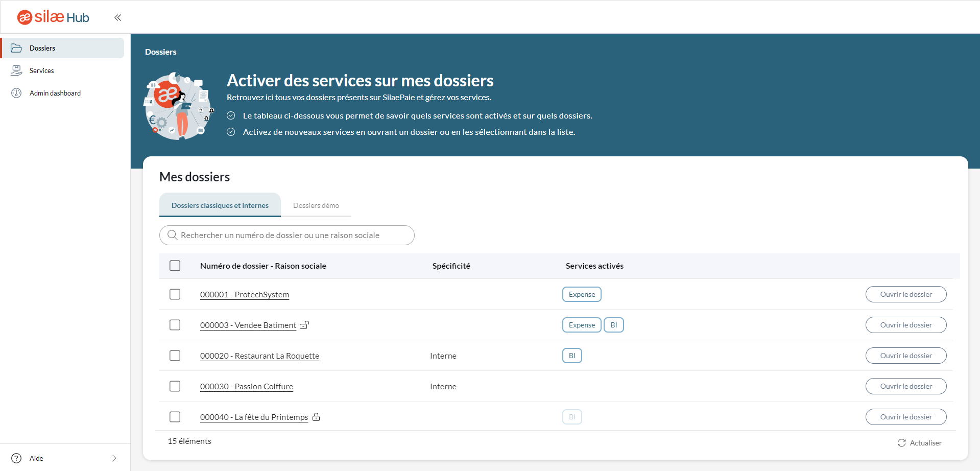Switch to Dossiers classiques et internes tab

coord(220,205)
